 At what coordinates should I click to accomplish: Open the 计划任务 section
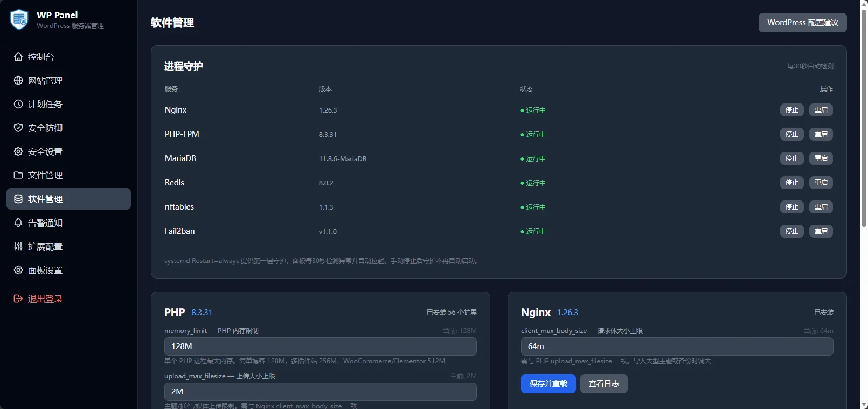(68, 104)
